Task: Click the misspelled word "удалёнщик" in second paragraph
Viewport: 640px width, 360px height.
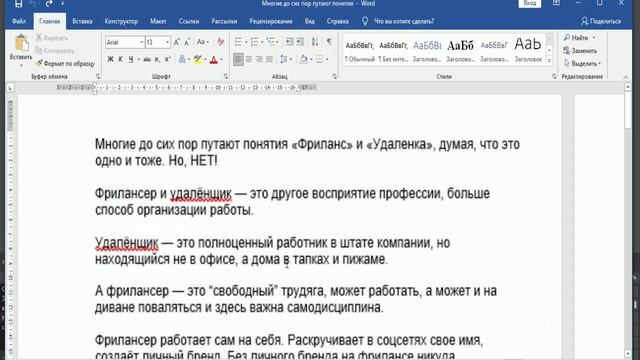Action: [x=201, y=193]
